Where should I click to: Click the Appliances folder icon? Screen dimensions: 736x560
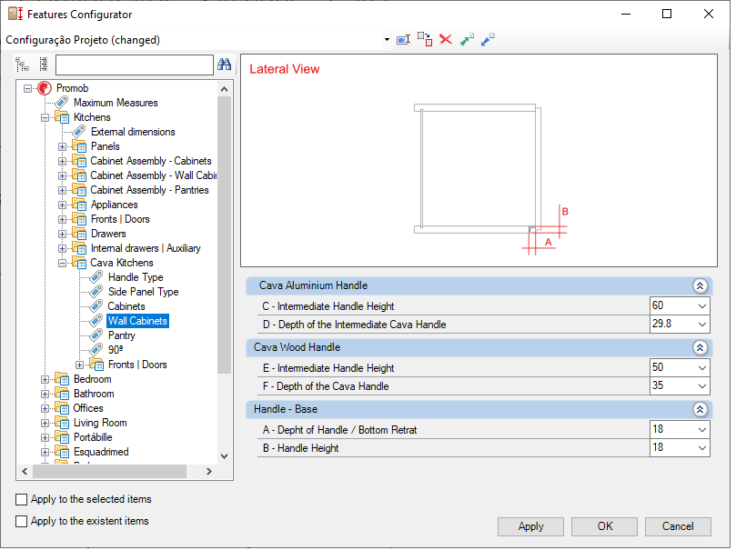79,205
